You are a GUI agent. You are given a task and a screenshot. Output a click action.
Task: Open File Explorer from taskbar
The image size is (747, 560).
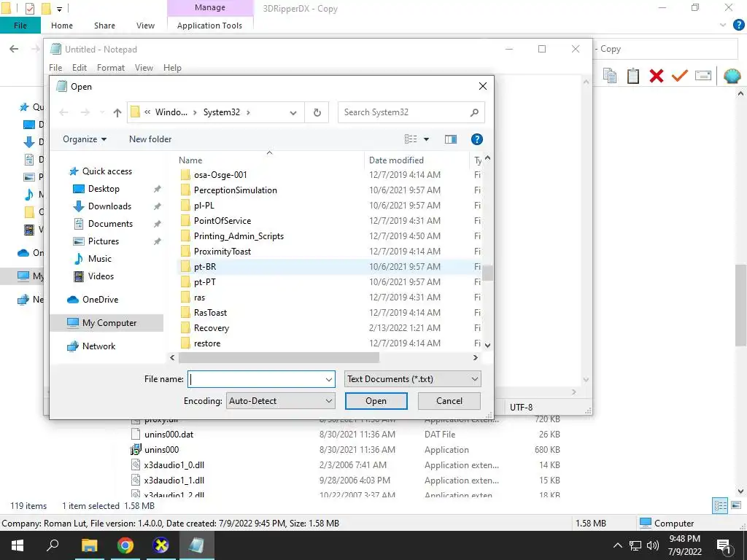pos(89,545)
